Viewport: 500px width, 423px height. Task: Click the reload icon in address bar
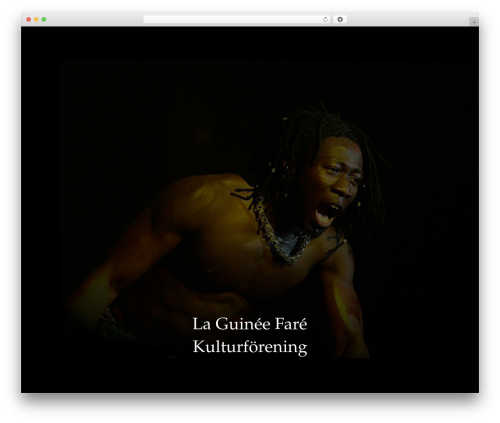(x=325, y=20)
